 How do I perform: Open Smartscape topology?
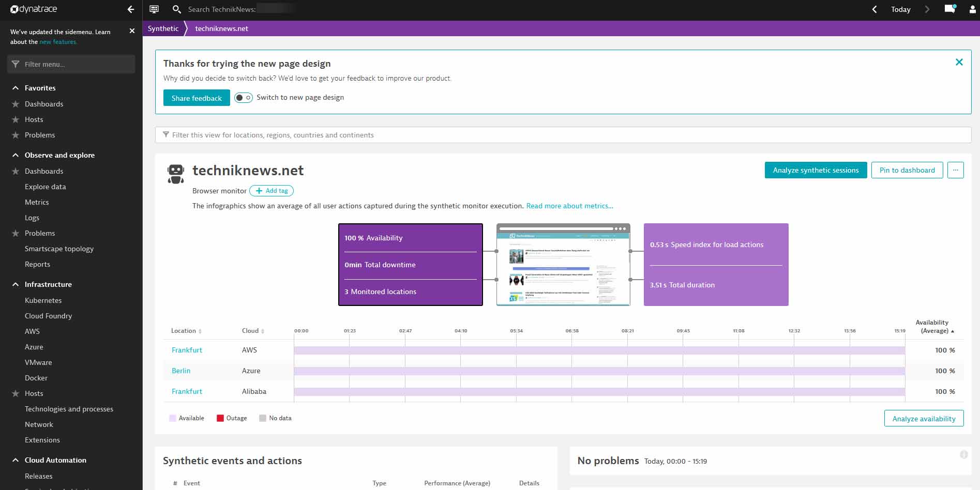pyautogui.click(x=59, y=249)
